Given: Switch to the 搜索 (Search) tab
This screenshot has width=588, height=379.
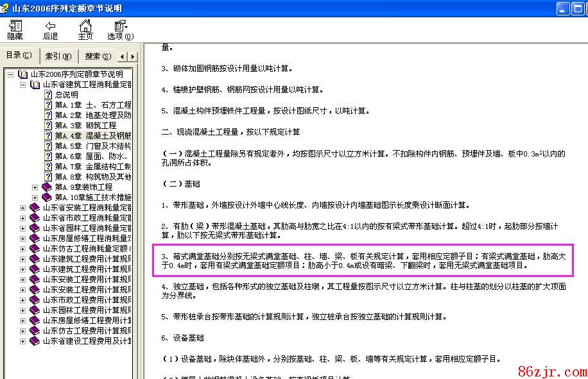Looking at the screenshot, I should [98, 56].
